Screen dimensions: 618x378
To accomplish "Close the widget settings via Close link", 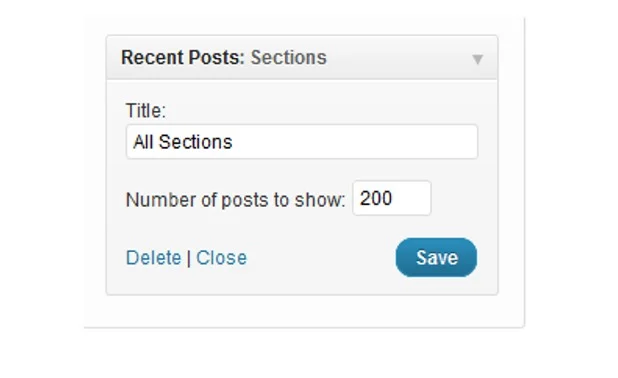I will coord(222,258).
